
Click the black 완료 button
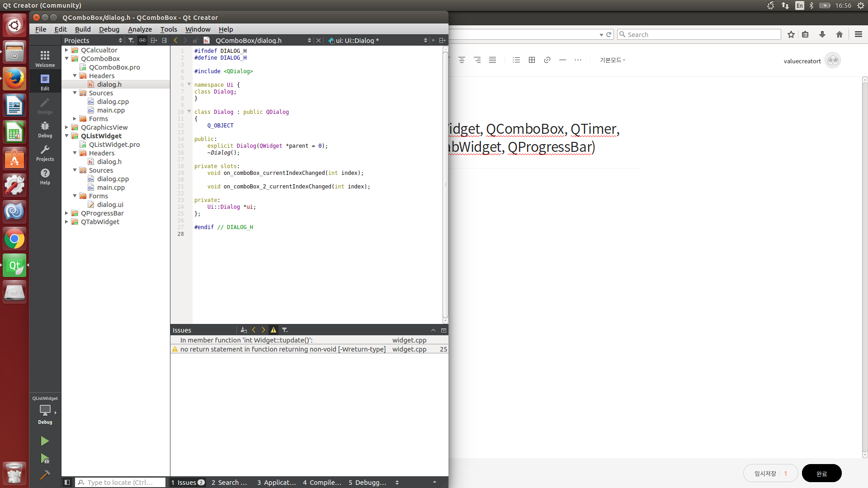(821, 473)
